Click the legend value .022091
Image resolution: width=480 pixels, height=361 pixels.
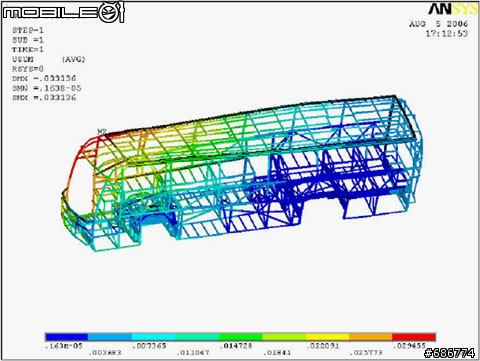click(x=323, y=346)
